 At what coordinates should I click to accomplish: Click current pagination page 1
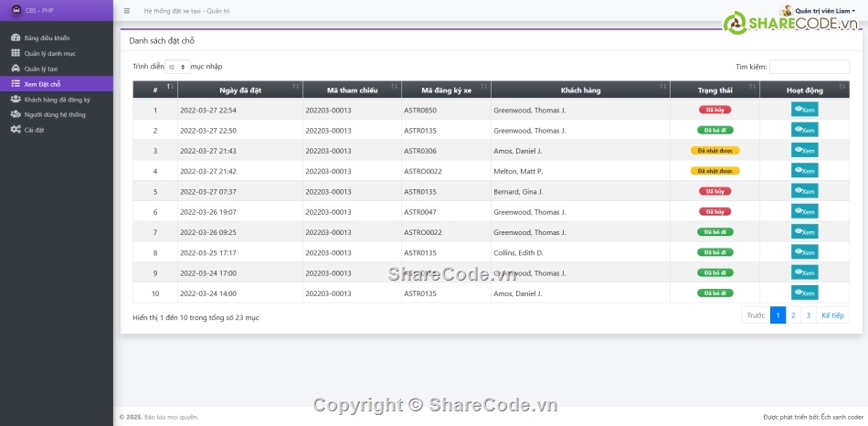778,315
